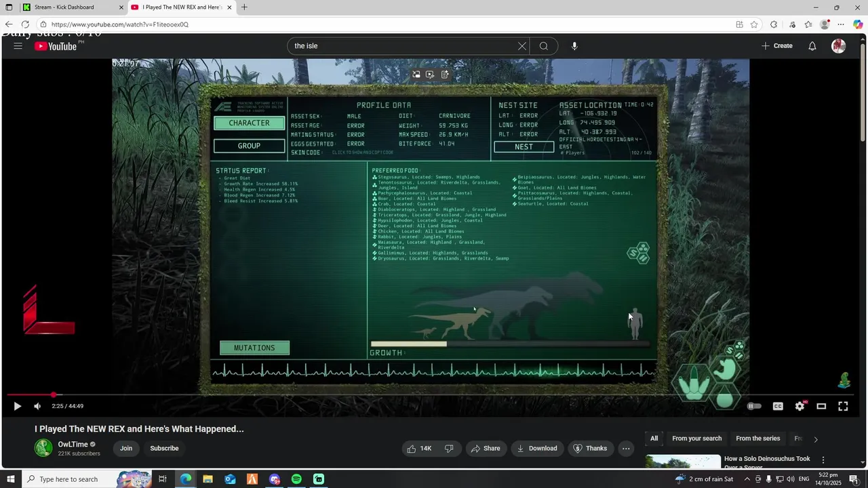Open File Explorer from taskbar

208,479
